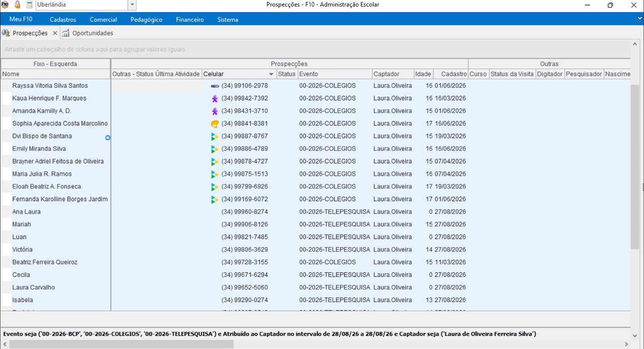The width and height of the screenshot is (644, 349).
Task: Switch to the Oportunidades tab
Action: click(x=93, y=33)
